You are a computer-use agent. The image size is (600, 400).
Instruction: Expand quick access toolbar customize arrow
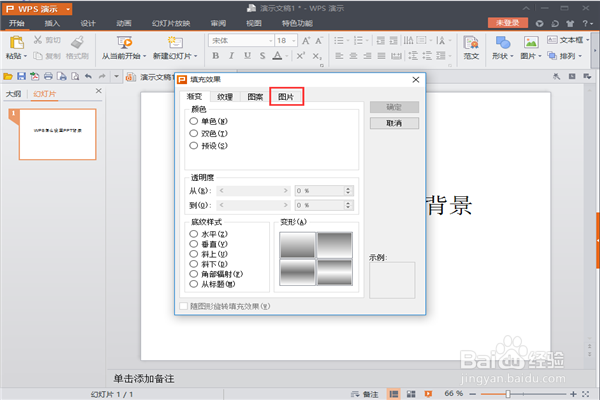coord(116,77)
